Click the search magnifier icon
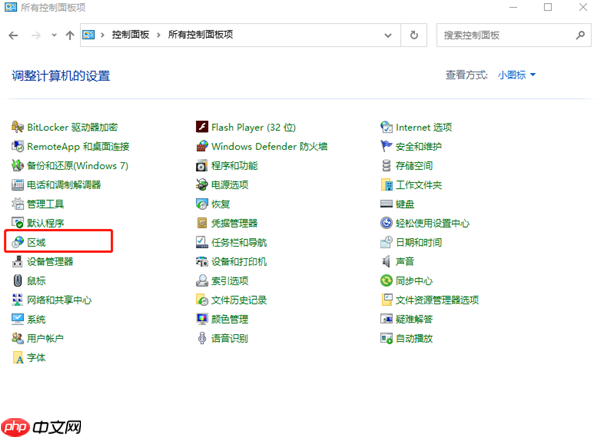600x437 pixels. (580, 35)
